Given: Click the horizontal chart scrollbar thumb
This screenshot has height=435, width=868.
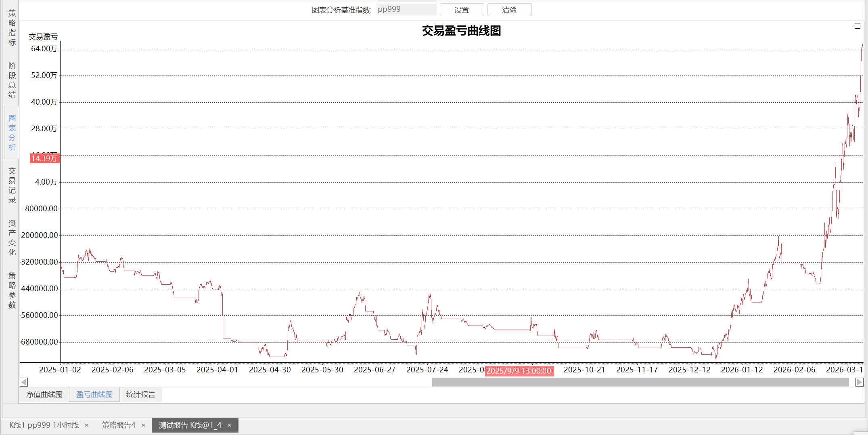Looking at the screenshot, I should pos(640,382).
